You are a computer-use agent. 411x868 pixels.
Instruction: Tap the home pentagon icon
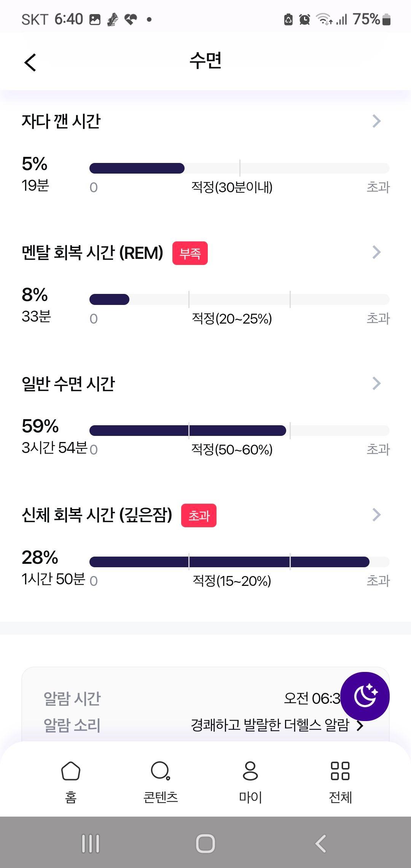click(71, 771)
